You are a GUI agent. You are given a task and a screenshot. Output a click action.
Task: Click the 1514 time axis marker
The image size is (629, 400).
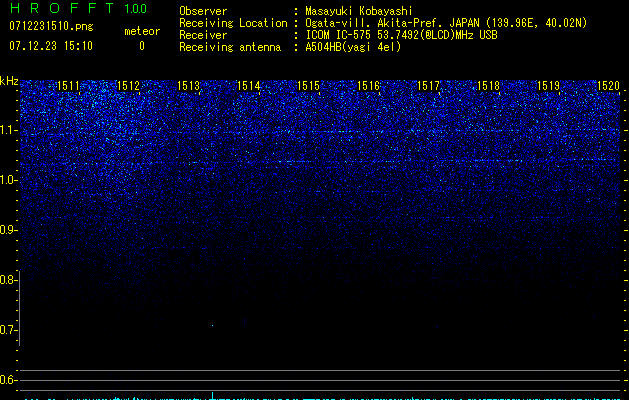[x=248, y=86]
